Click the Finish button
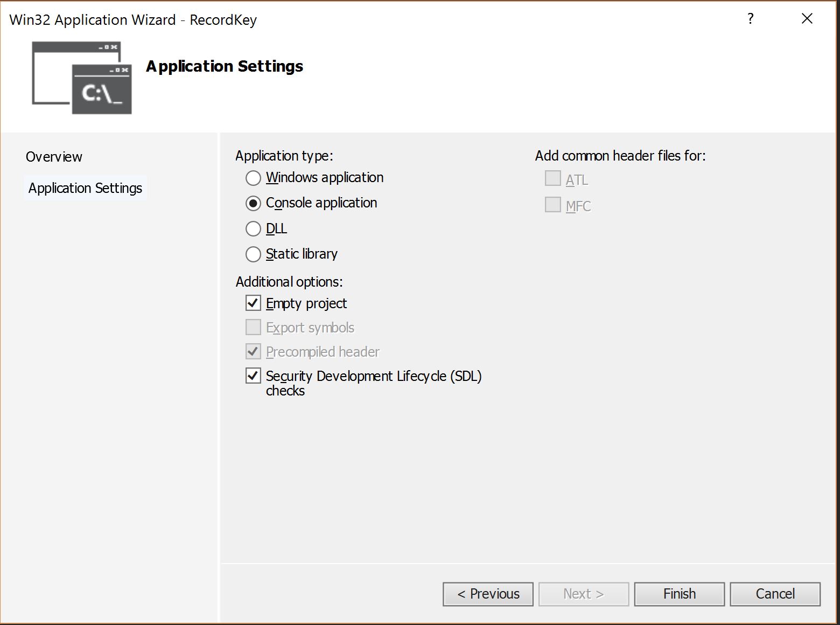Image resolution: width=840 pixels, height=625 pixels. point(679,594)
